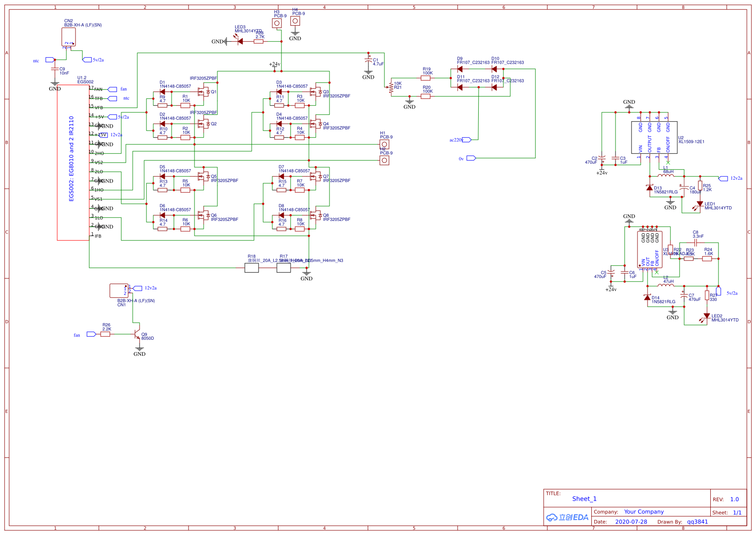Select the Q1 MOSFET symbol

204,92
